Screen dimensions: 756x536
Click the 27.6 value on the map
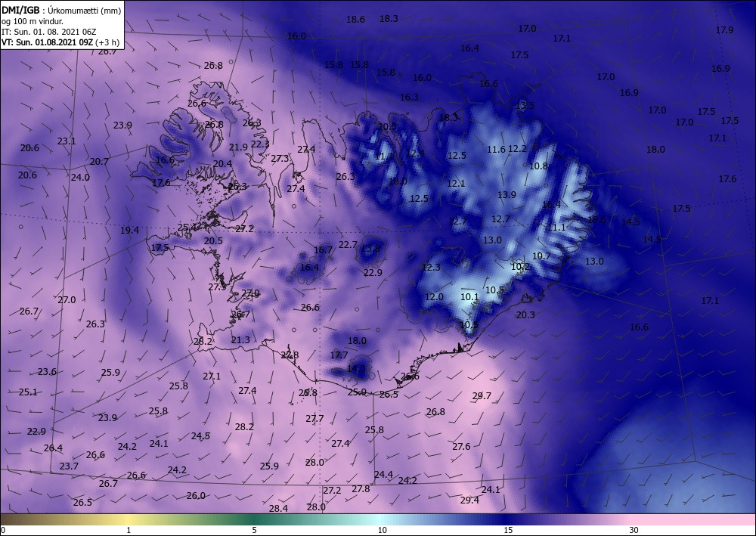[461, 446]
